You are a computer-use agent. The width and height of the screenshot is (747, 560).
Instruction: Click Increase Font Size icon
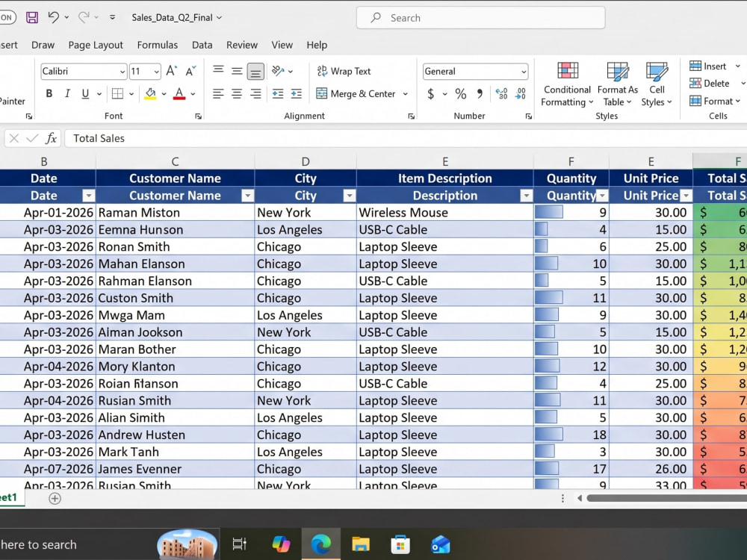coord(172,72)
